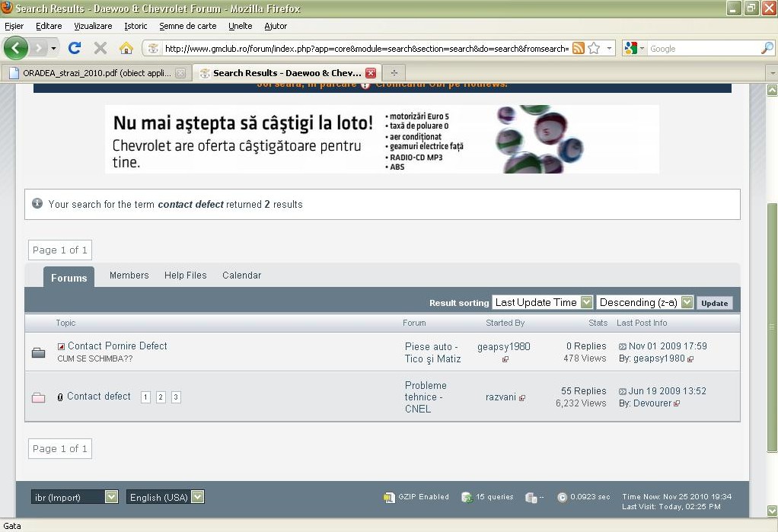Go to page 3 of Contact defect
This screenshot has width=778, height=532.
click(176, 397)
